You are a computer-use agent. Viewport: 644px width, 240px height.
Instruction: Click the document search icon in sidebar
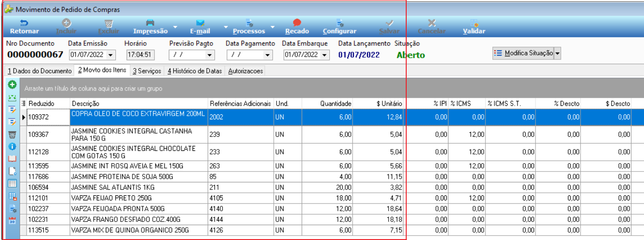[x=12, y=171]
